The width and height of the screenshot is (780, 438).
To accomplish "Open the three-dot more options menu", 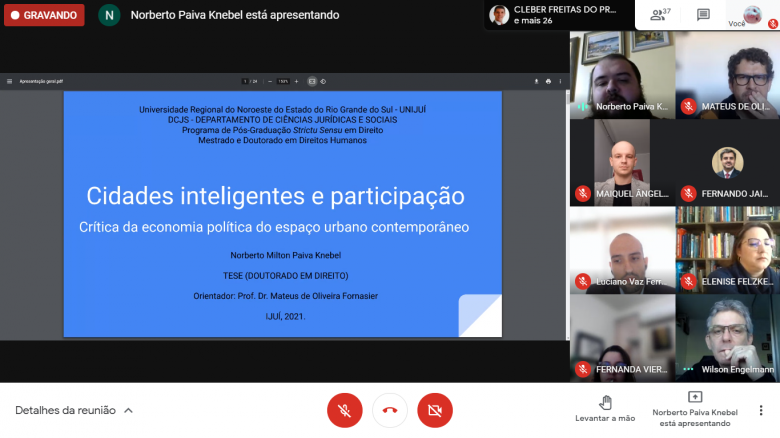I will [760, 410].
